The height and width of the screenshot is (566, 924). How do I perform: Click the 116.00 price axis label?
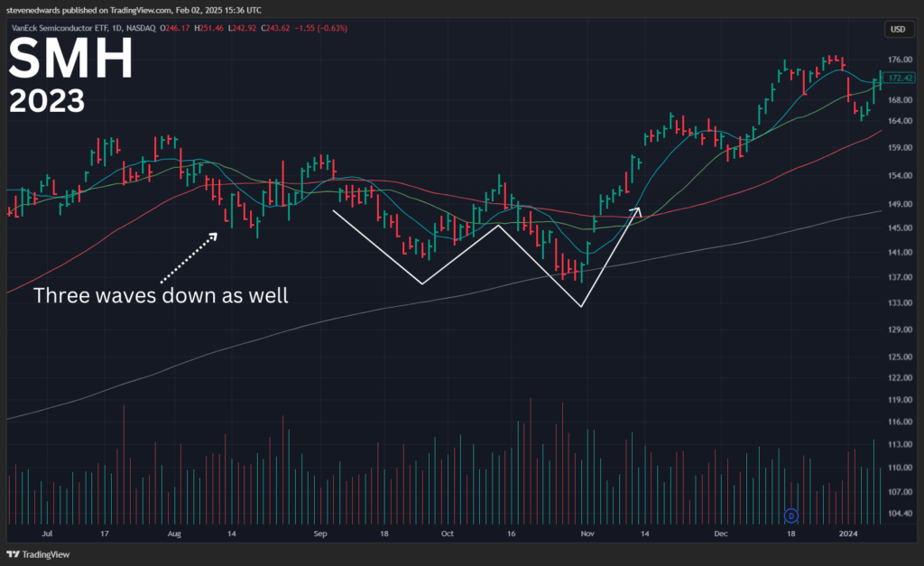pyautogui.click(x=900, y=422)
